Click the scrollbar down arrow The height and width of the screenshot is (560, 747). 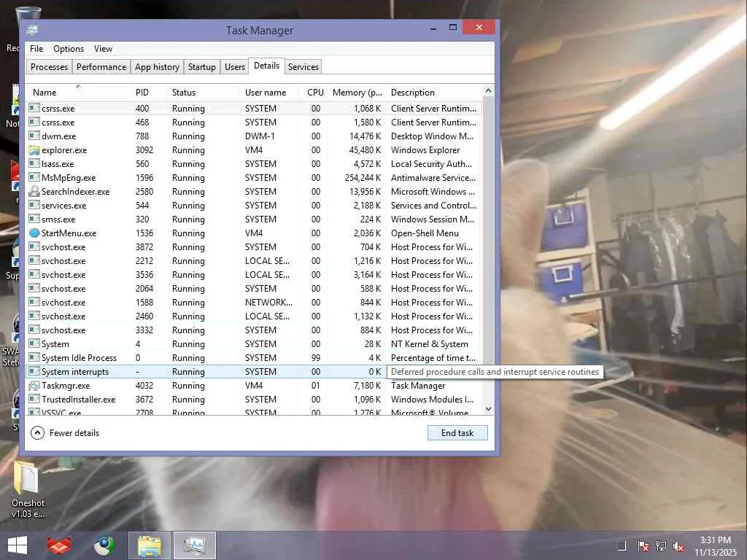click(488, 409)
